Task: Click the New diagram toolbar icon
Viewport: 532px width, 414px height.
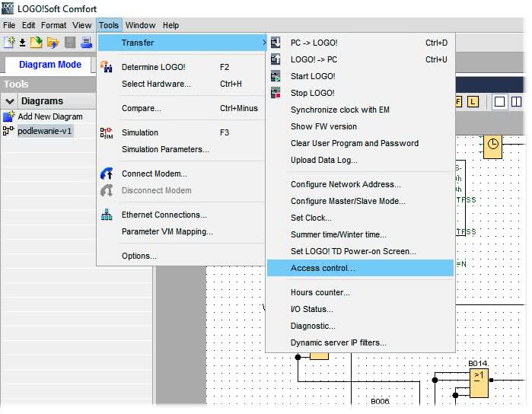Action: coord(9,43)
